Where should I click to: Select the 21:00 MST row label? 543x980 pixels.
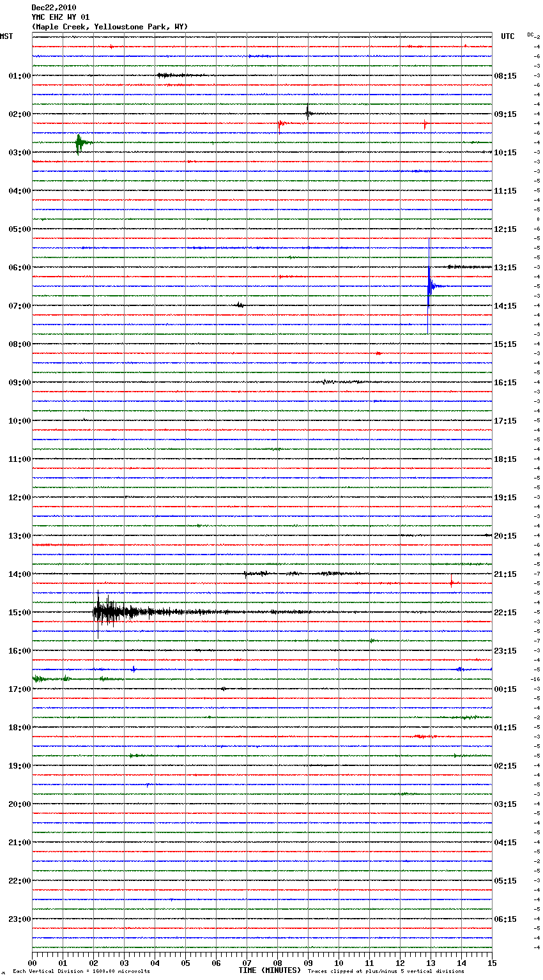point(19,843)
